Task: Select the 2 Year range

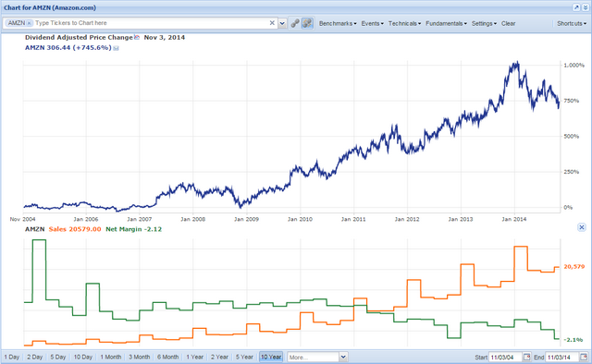Action: point(219,357)
